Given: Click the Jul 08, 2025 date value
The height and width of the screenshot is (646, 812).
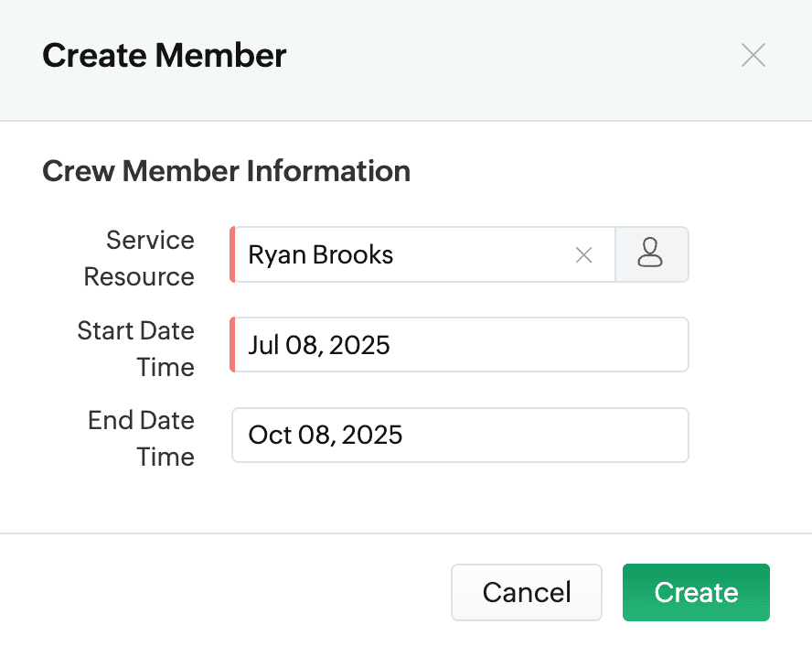Looking at the screenshot, I should click(x=319, y=345).
